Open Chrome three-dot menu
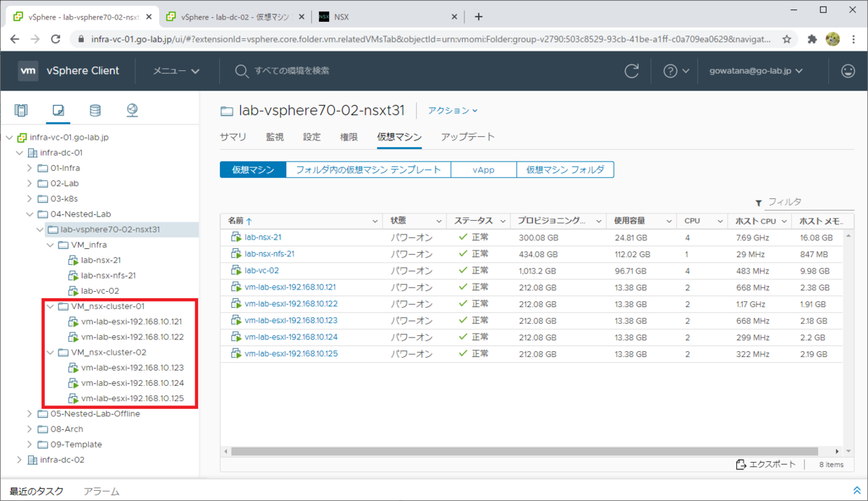Viewport: 868px width, 501px height. click(854, 40)
